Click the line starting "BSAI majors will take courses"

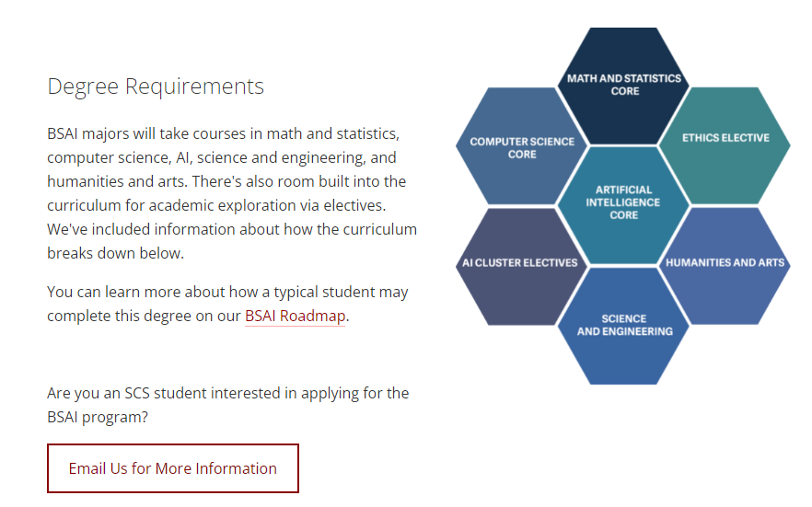[x=223, y=134]
